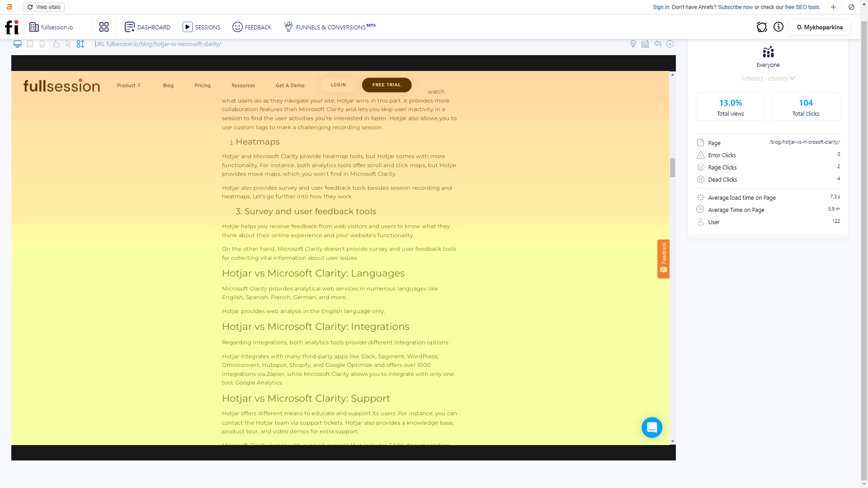Image resolution: width=868 pixels, height=488 pixels.
Task: Switch to the mouse movement cursor icon
Action: 68,44
